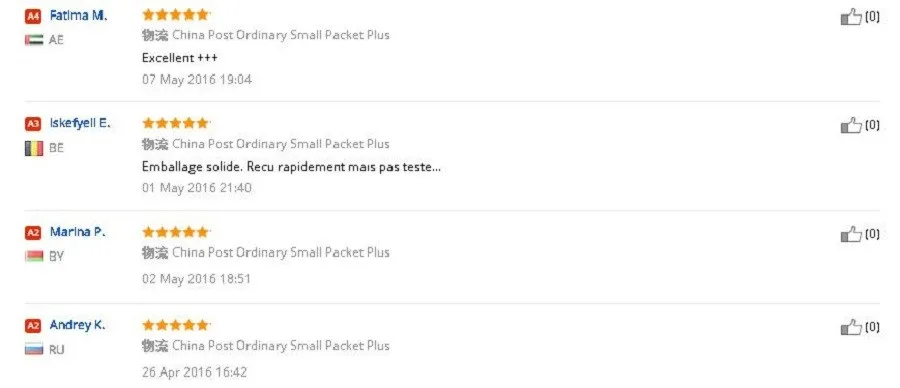The height and width of the screenshot is (388, 900).
Task: Like Iskefyell E.'s review with thumbs-up
Action: pos(851,125)
